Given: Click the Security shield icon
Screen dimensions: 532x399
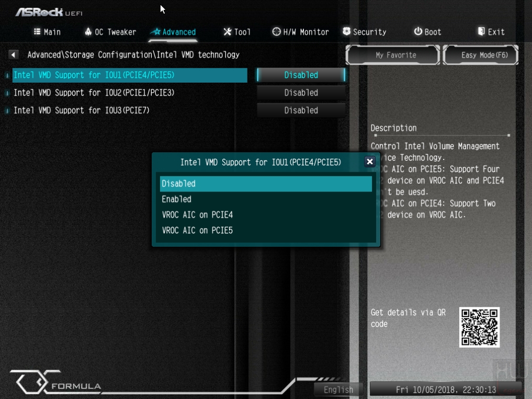Looking at the screenshot, I should click(346, 31).
